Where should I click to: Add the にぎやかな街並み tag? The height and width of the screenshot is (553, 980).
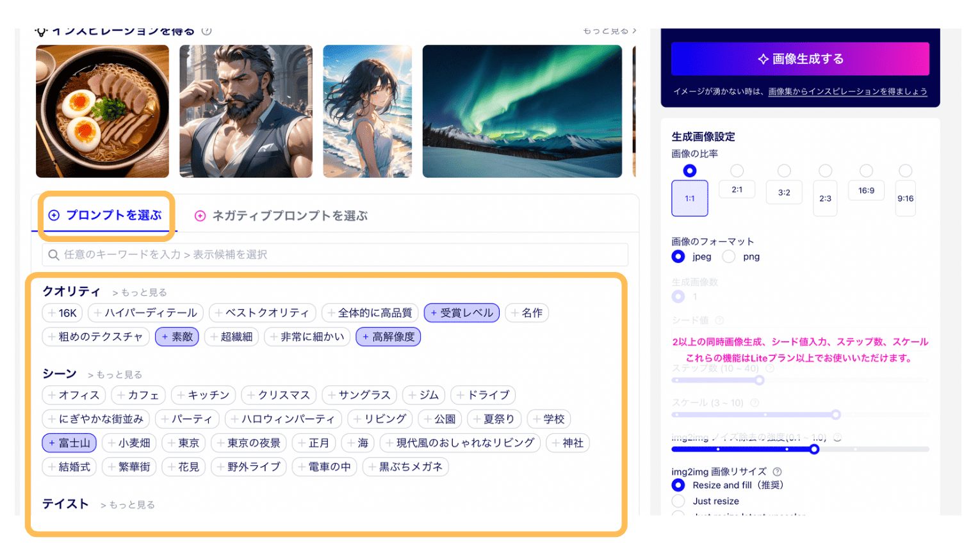(x=96, y=419)
